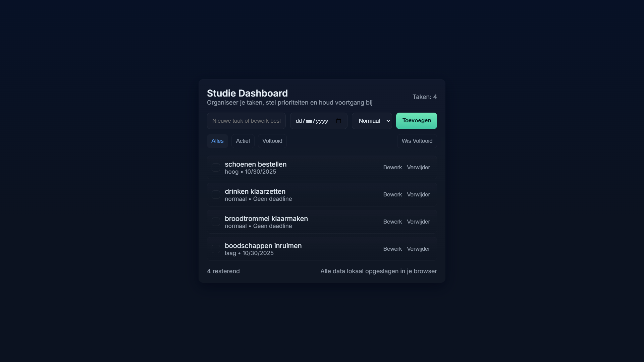Viewport: 644px width, 362px height.
Task: Switch to the Actief filter tab
Action: coord(243,141)
